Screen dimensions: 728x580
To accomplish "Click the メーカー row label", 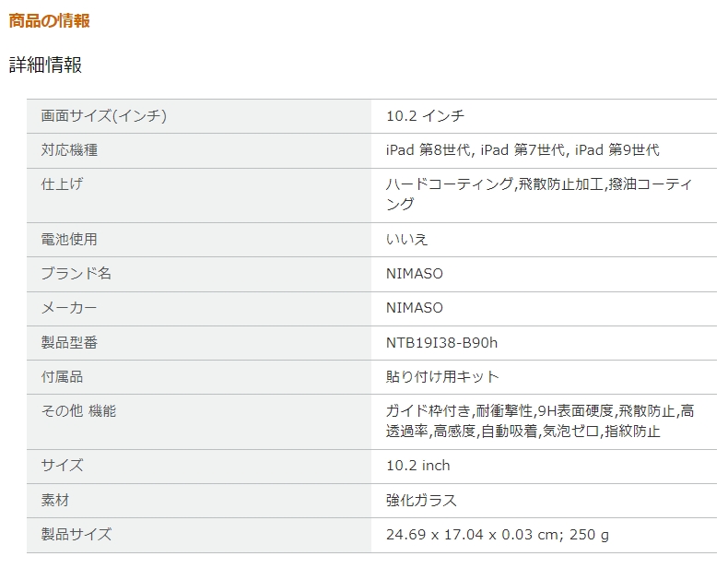I will tap(69, 308).
